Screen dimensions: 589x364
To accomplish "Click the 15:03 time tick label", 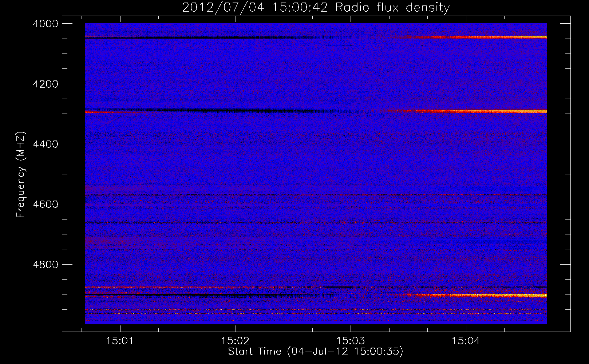I will tap(351, 341).
